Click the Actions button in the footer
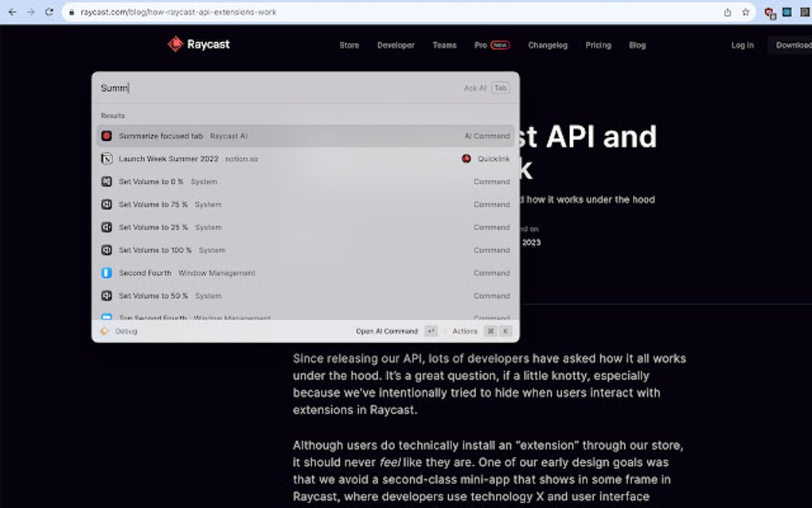The height and width of the screenshot is (508, 812). [464, 330]
